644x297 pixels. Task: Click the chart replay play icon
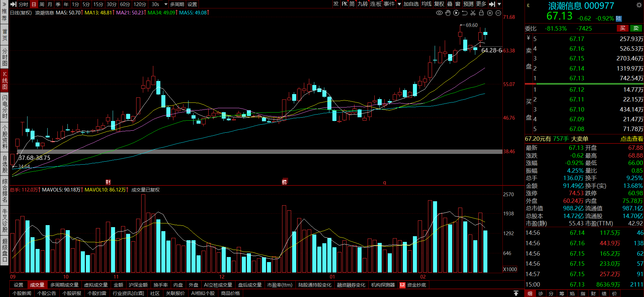pos(456,13)
